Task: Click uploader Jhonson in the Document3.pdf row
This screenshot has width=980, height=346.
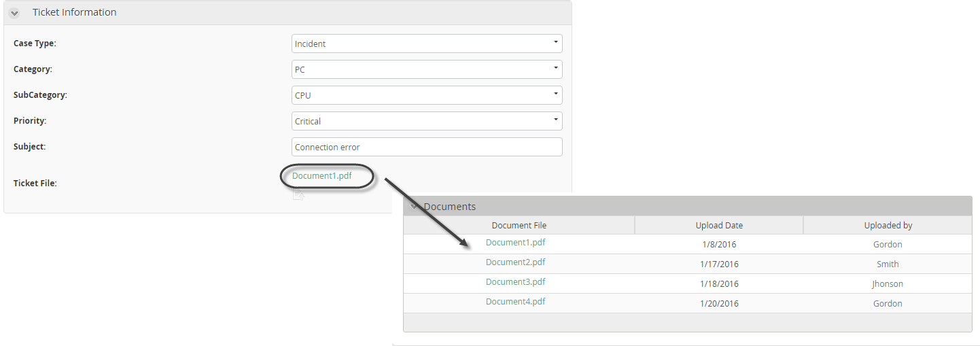Action: [x=888, y=284]
